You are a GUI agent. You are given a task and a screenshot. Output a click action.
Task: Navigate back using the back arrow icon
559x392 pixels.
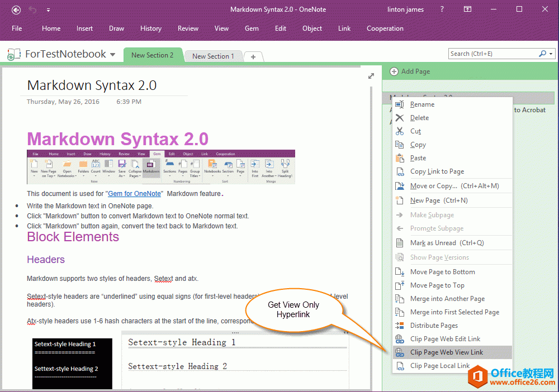tap(16, 9)
